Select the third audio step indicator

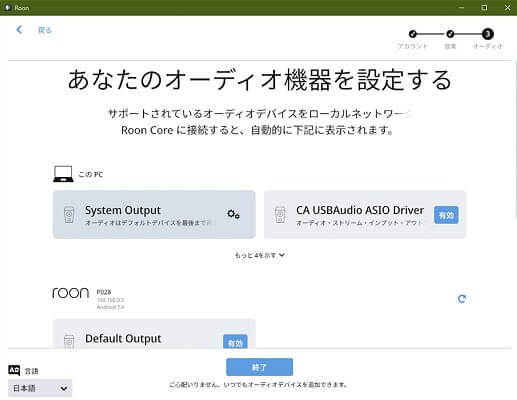coord(487,34)
